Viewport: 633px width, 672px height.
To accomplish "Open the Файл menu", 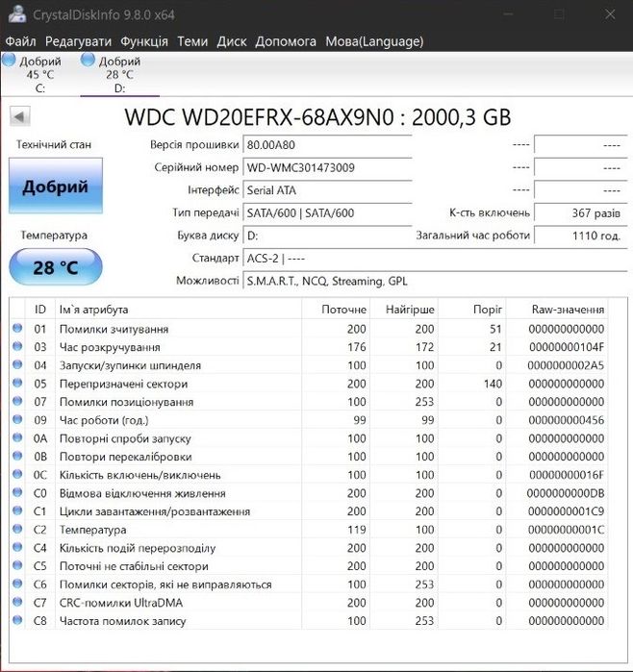I will 20,41.
